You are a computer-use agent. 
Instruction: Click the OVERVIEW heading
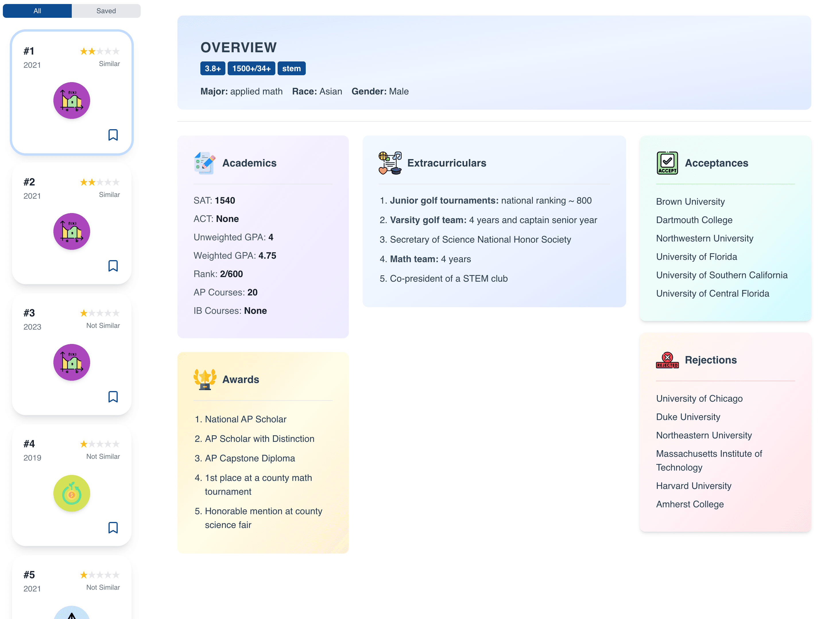click(x=239, y=48)
